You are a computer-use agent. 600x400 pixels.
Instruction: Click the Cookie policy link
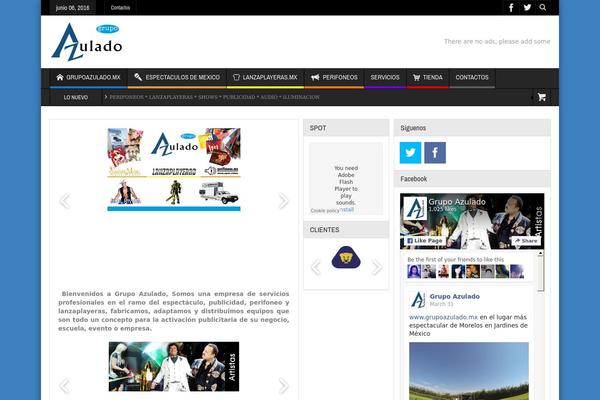click(x=324, y=211)
